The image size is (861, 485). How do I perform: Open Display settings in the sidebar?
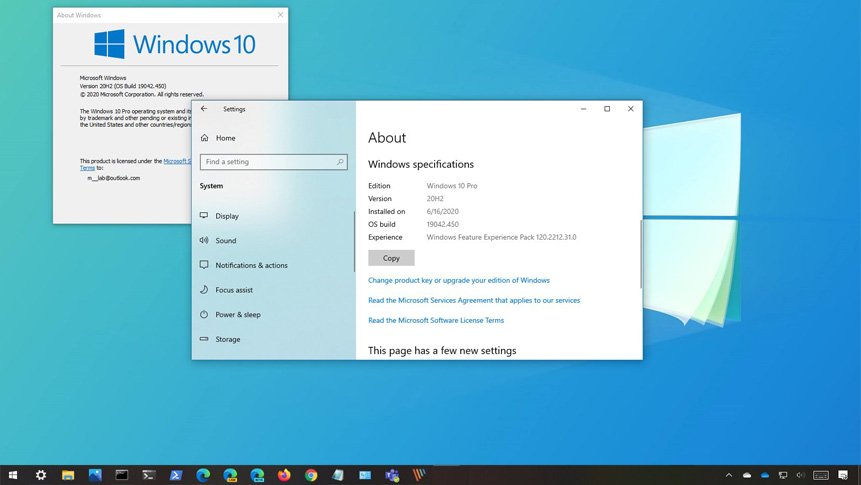click(x=227, y=216)
